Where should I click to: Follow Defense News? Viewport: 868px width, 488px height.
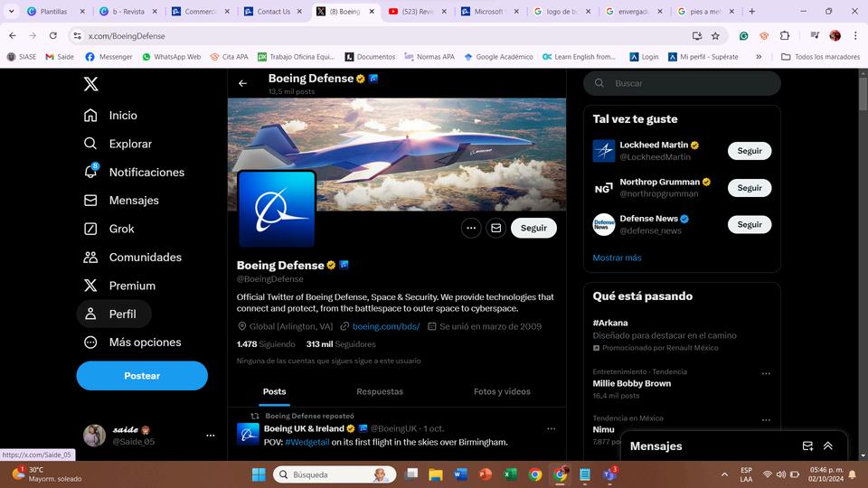click(x=750, y=225)
